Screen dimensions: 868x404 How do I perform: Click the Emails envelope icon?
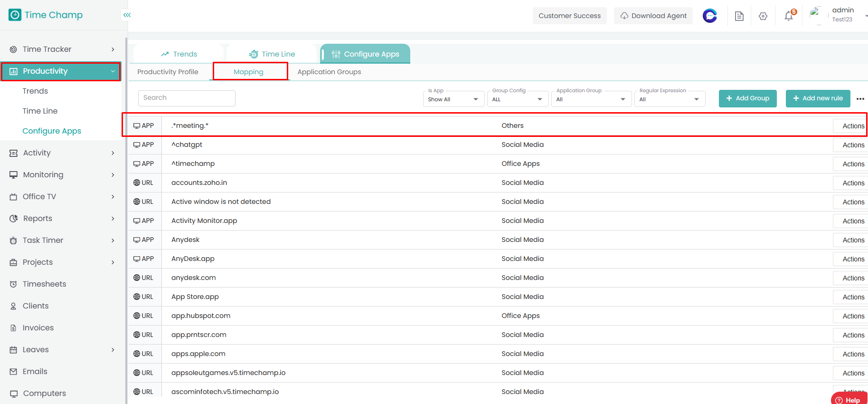tap(13, 372)
